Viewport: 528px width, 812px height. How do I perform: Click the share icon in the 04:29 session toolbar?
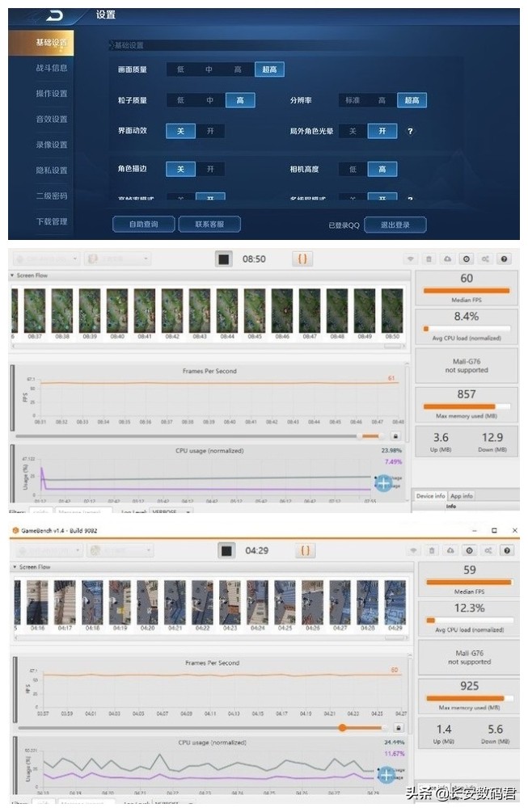pyautogui.click(x=488, y=550)
